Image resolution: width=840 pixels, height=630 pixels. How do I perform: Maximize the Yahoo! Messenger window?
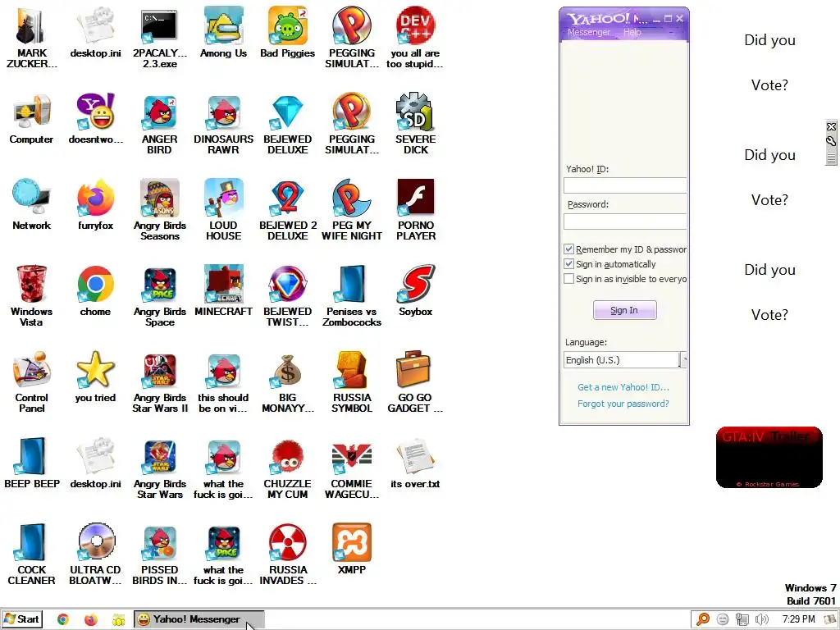click(668, 18)
